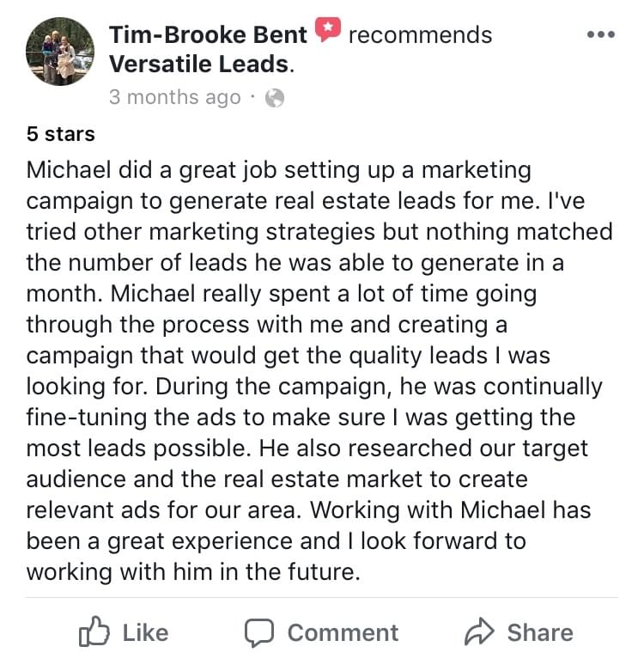The height and width of the screenshot is (665, 644).
Task: Tap the thumbs-up Like icon
Action: (x=94, y=631)
